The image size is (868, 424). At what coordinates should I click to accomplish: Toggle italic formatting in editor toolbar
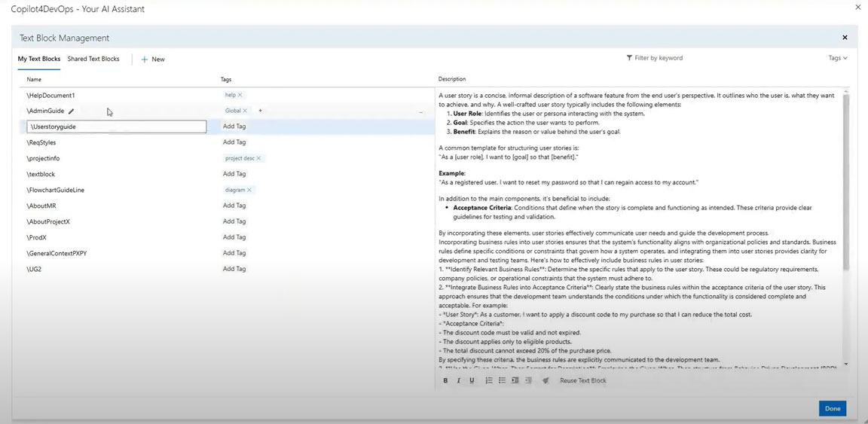point(458,381)
